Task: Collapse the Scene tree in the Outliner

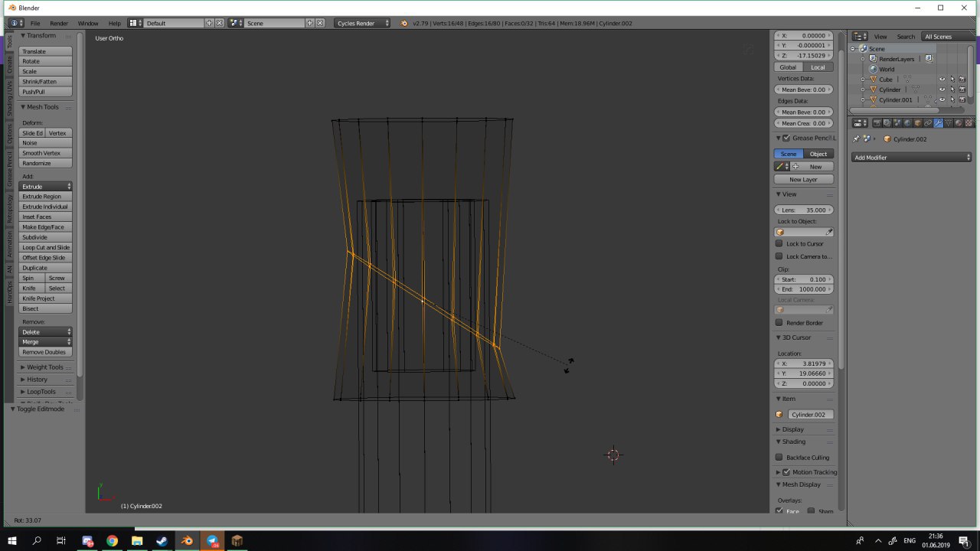Action: coord(853,49)
